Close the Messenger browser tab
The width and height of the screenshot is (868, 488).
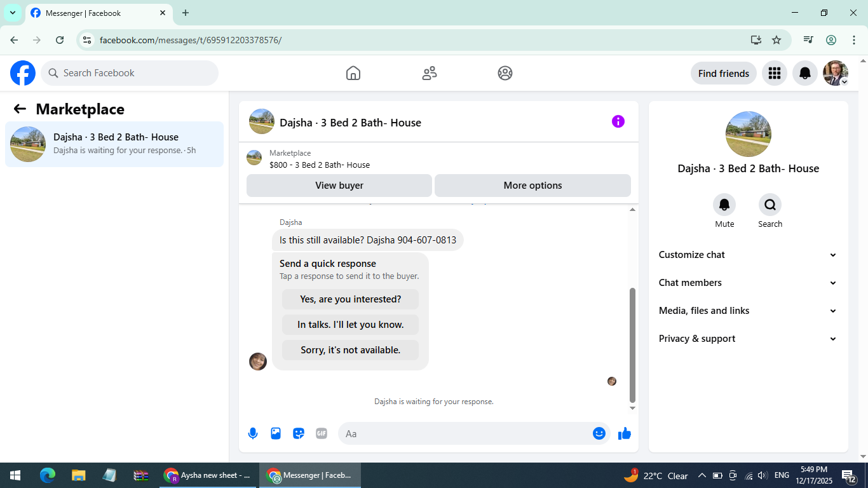pyautogui.click(x=163, y=13)
